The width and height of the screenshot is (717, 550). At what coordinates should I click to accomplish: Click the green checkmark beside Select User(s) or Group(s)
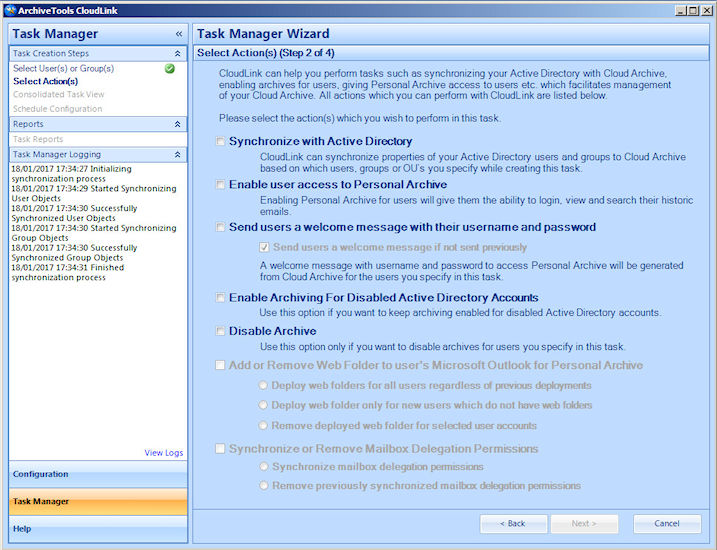170,69
